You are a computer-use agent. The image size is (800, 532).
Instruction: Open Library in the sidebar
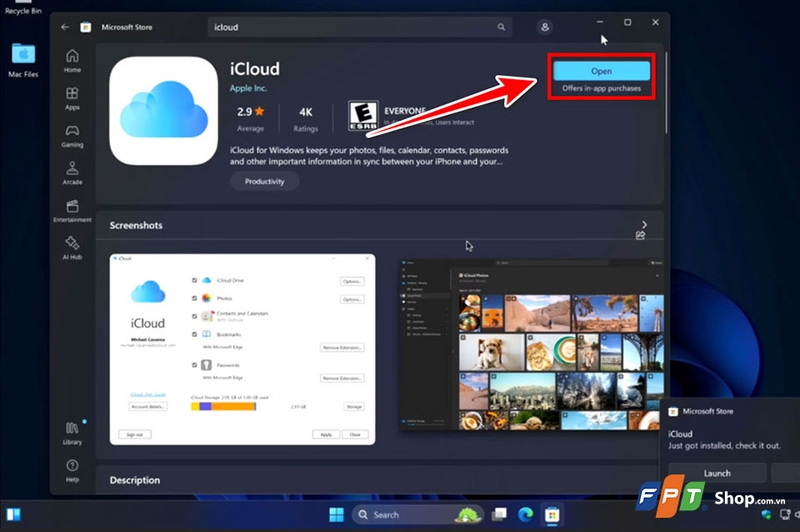(x=72, y=434)
